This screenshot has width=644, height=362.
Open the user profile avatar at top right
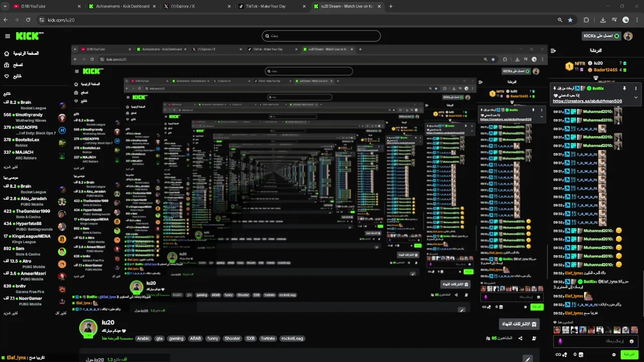628,36
